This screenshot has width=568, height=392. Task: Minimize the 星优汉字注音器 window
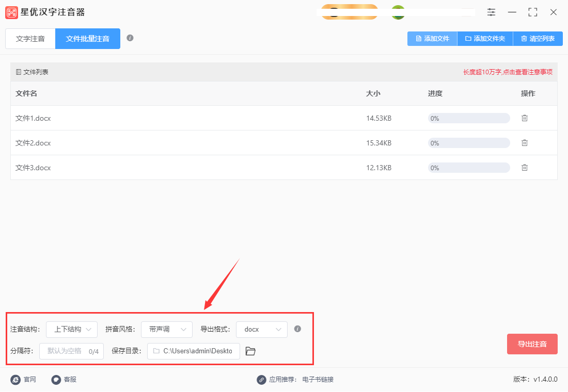point(512,12)
